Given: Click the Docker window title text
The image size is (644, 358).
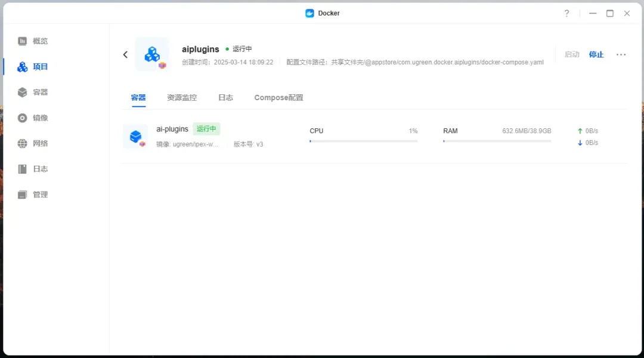Looking at the screenshot, I should pos(329,13).
